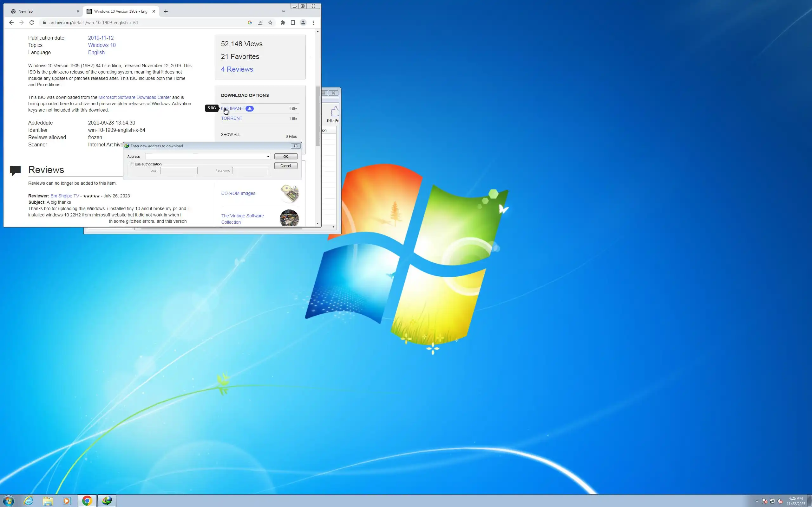The image size is (812, 507).
Task: Click Cancel in the address dialog
Action: tap(285, 166)
